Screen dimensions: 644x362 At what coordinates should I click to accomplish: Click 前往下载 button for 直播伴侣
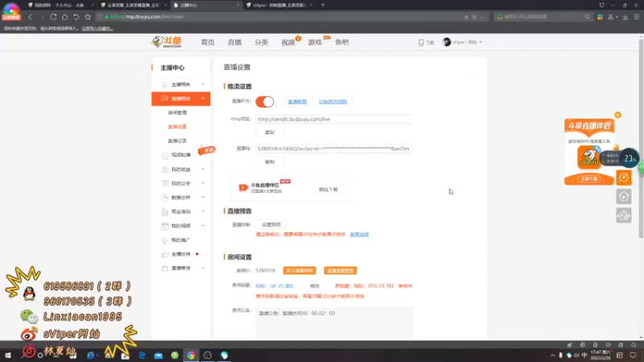(x=328, y=189)
